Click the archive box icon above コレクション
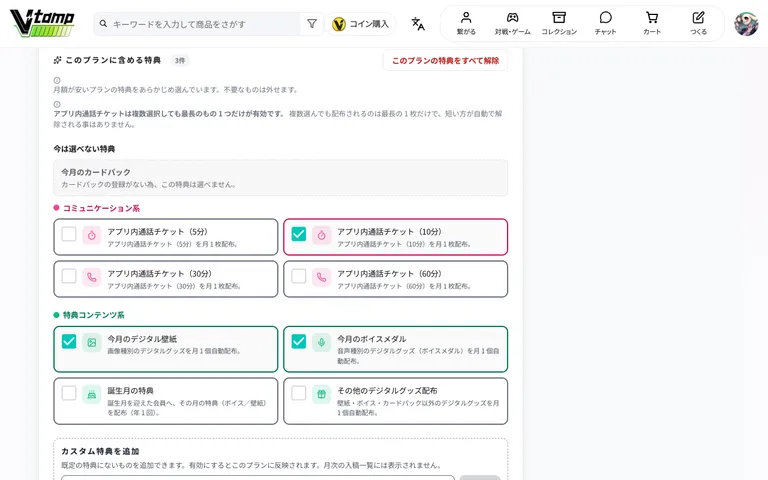 559,18
